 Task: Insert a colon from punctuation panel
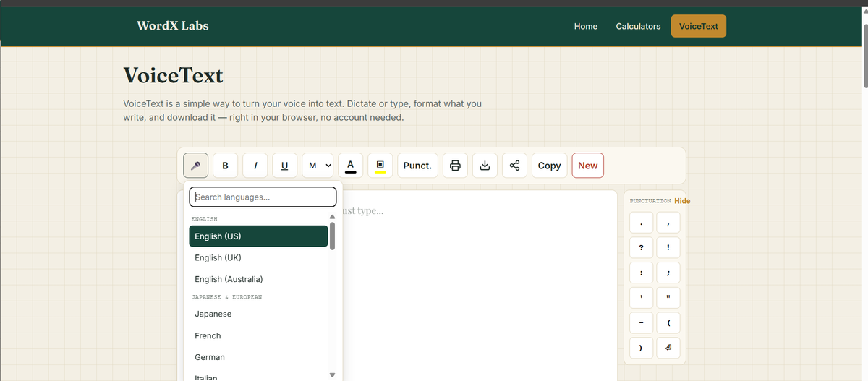point(642,273)
